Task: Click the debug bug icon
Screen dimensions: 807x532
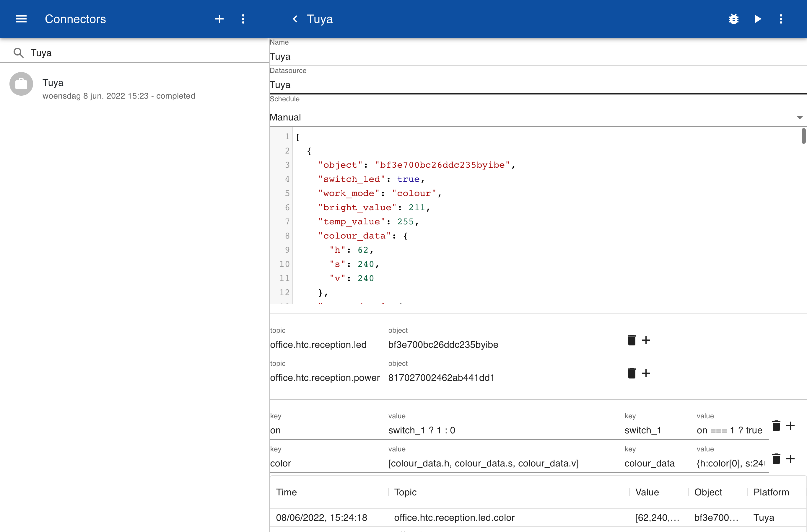Action: 733,19
